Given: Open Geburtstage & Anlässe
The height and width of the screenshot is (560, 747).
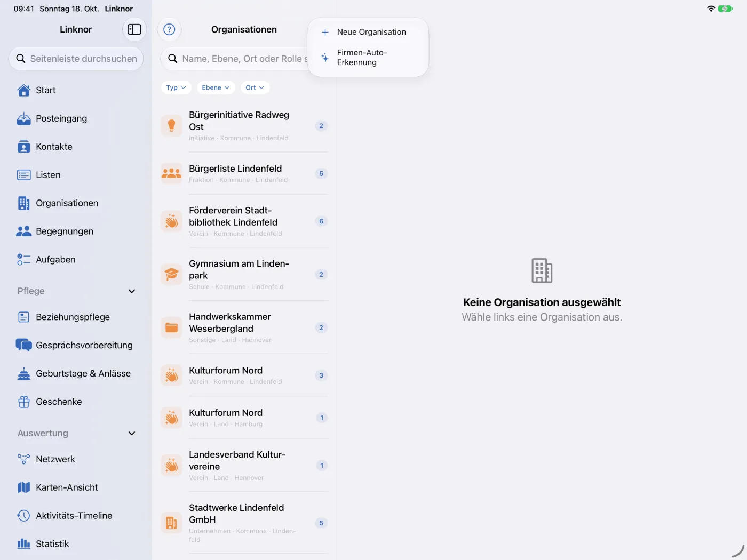Looking at the screenshot, I should 76,373.
